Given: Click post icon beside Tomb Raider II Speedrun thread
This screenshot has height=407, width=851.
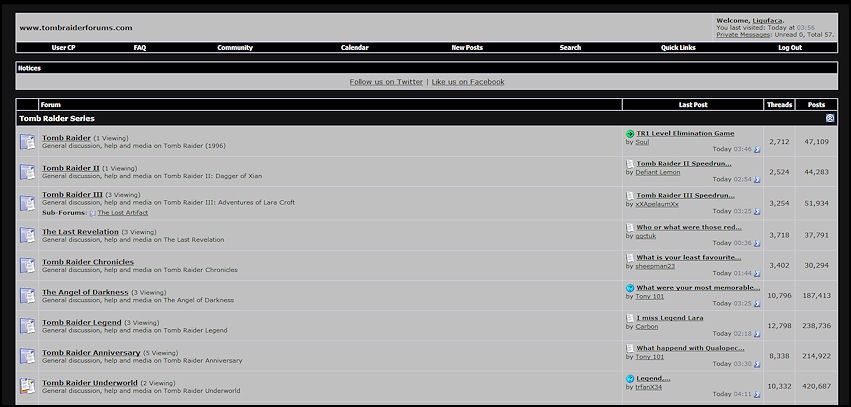Looking at the screenshot, I should click(630, 164).
